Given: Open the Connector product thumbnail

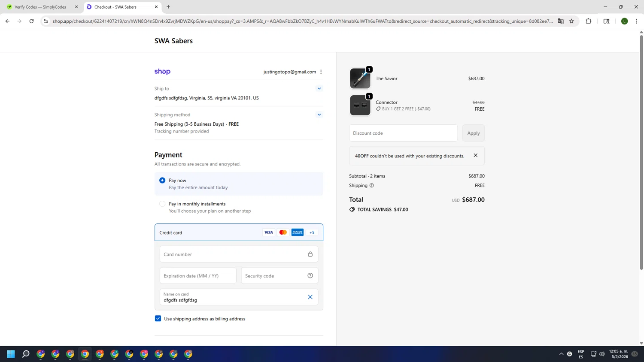Looking at the screenshot, I should click(360, 106).
